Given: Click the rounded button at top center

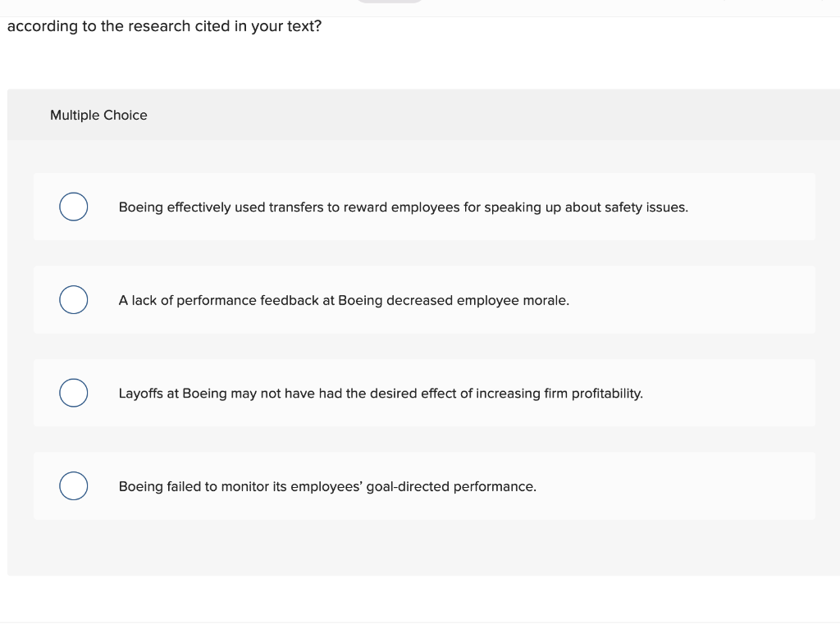Looking at the screenshot, I should [x=390, y=2].
